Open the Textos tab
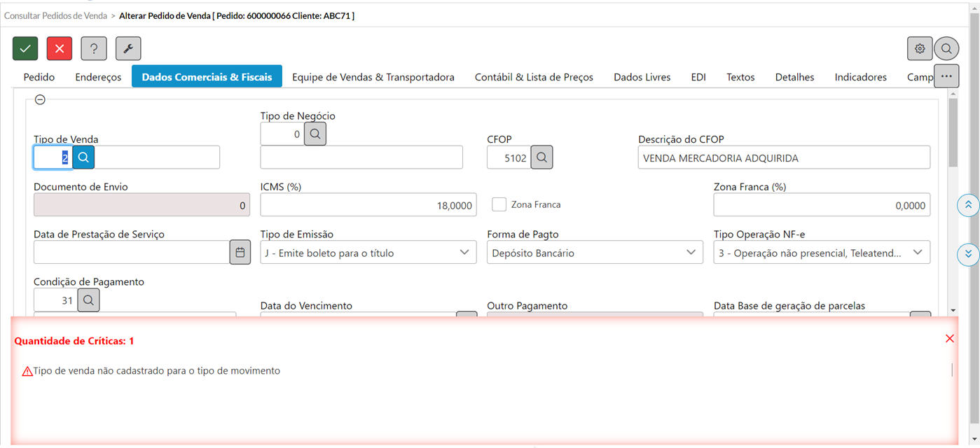 click(740, 77)
